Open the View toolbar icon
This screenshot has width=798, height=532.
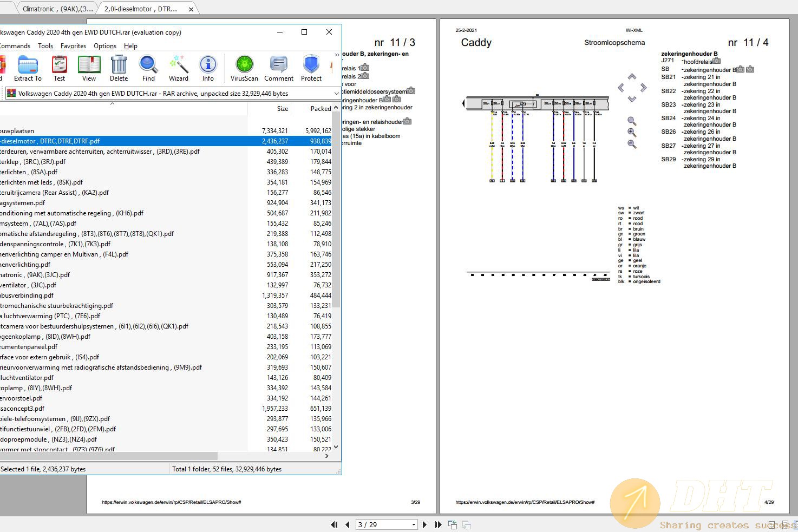click(89, 69)
